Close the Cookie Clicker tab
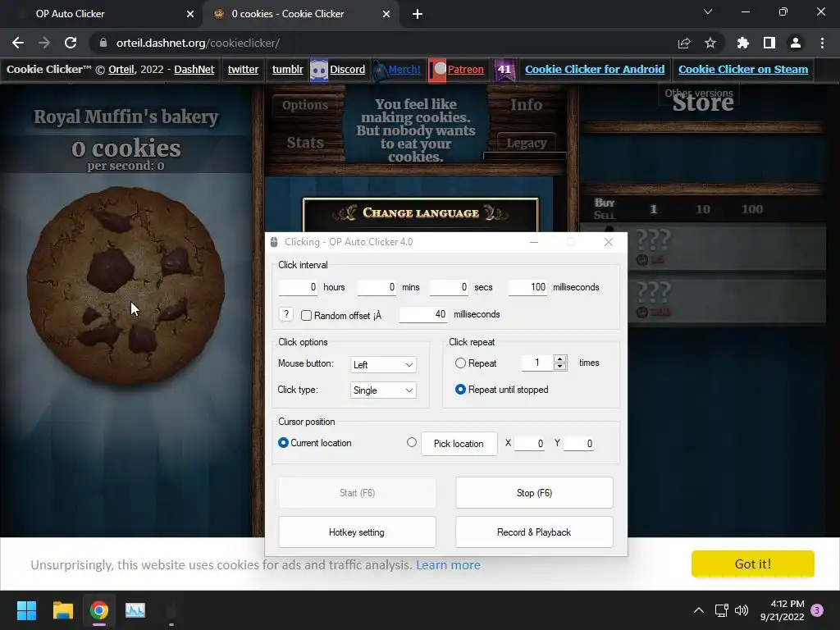The width and height of the screenshot is (840, 630). 386,14
